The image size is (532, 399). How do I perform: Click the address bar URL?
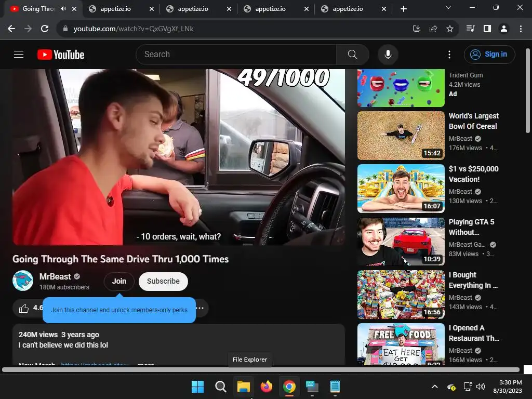pos(134,29)
